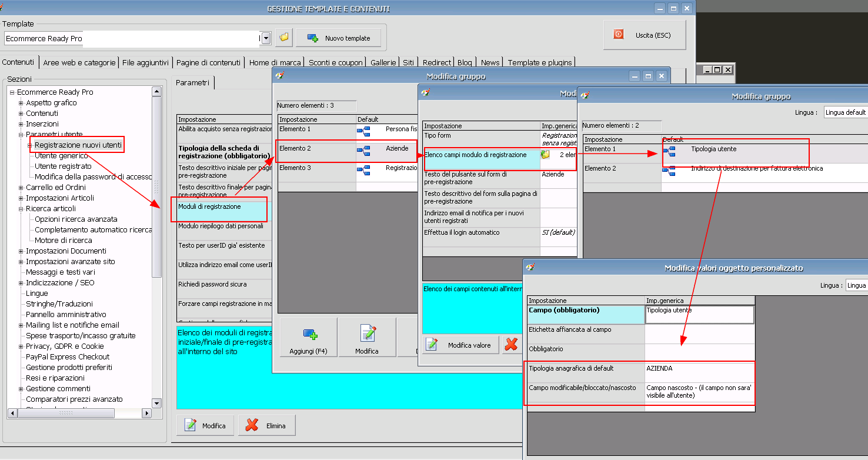Expand the Aspetto grafico tree node
This screenshot has width=868, height=460.
(21, 103)
